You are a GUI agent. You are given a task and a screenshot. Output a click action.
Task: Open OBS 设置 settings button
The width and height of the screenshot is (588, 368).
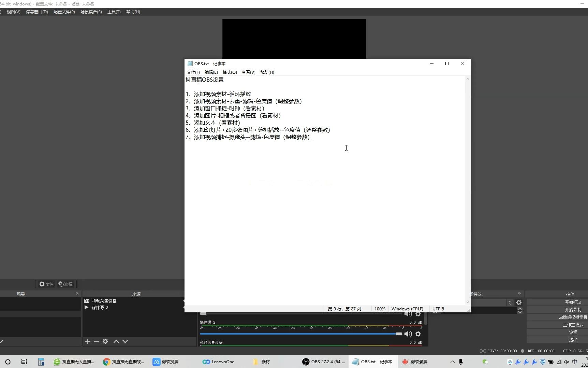pos(557,332)
